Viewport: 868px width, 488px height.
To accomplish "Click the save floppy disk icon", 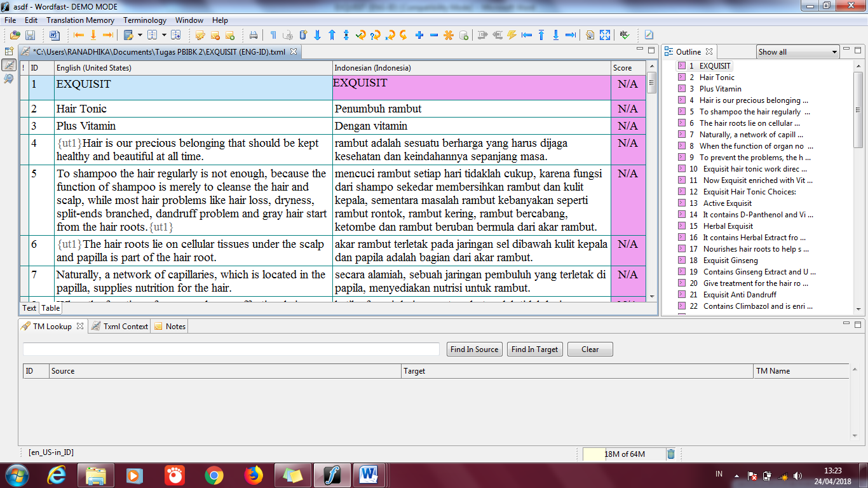I will click(30, 36).
